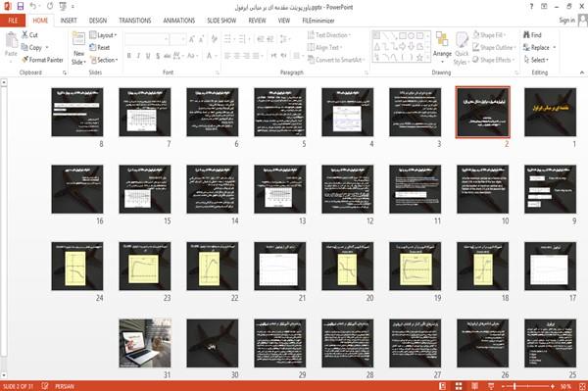
Task: Select slide thumbnail number 24
Action: coord(77,266)
